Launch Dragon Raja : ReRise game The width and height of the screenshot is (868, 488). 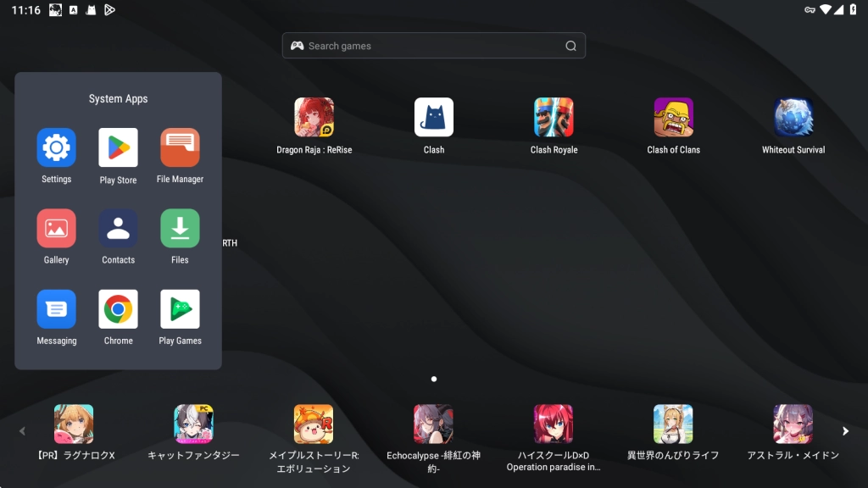pos(314,118)
